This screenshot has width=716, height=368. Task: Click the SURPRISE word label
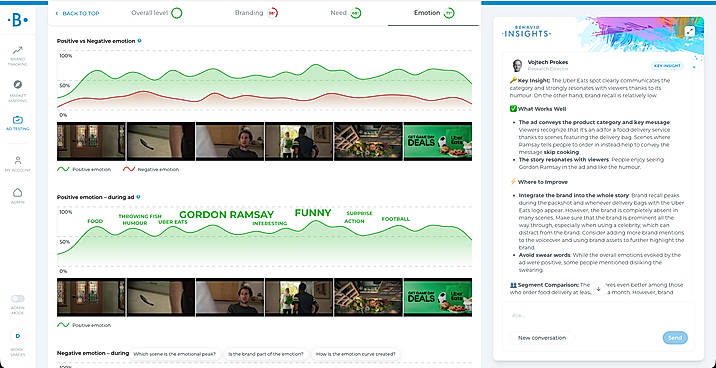pos(359,213)
